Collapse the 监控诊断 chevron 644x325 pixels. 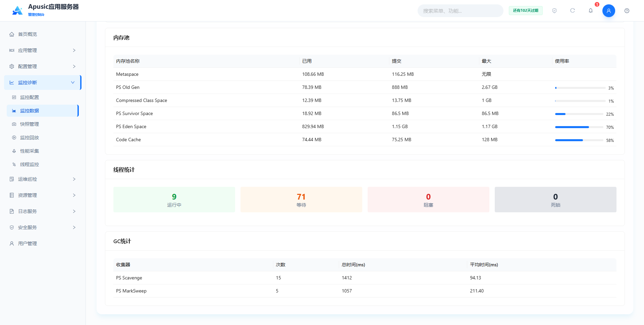[x=73, y=83]
